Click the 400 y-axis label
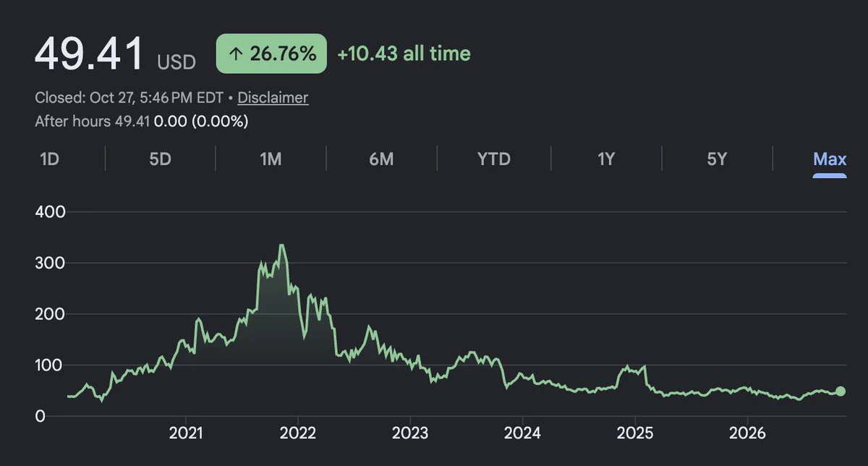 coord(50,212)
